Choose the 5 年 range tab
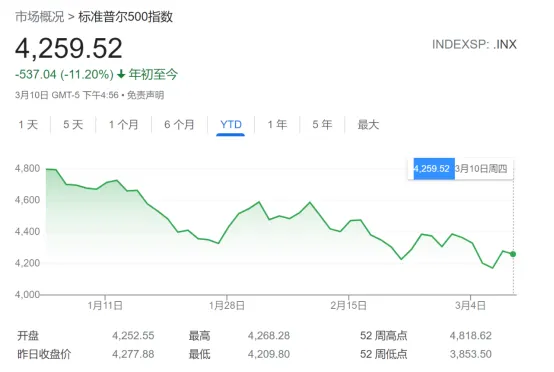The width and height of the screenshot is (554, 372). (x=322, y=124)
